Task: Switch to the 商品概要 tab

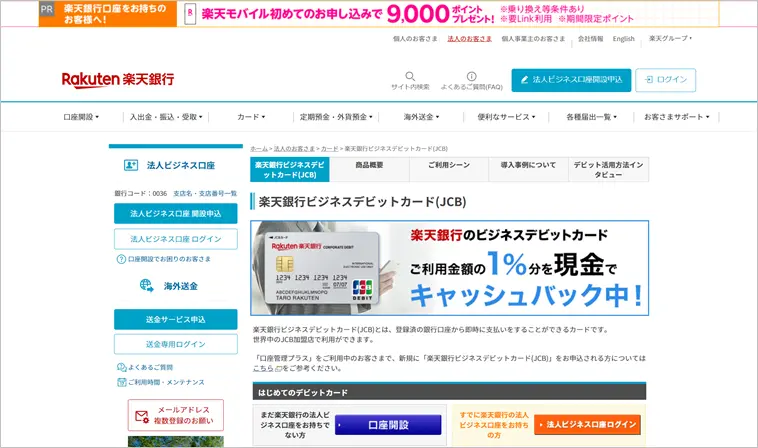Action: pos(369,169)
